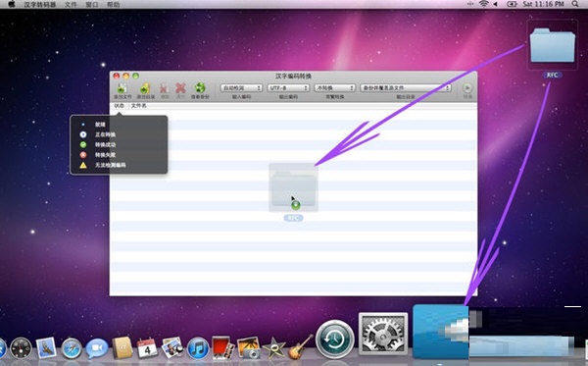The width and height of the screenshot is (588, 366).
Task: Open Mail from the Dock
Action: pos(46,347)
